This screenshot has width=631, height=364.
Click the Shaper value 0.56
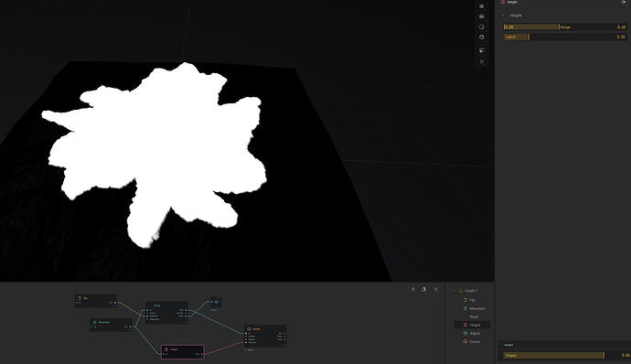pos(625,355)
